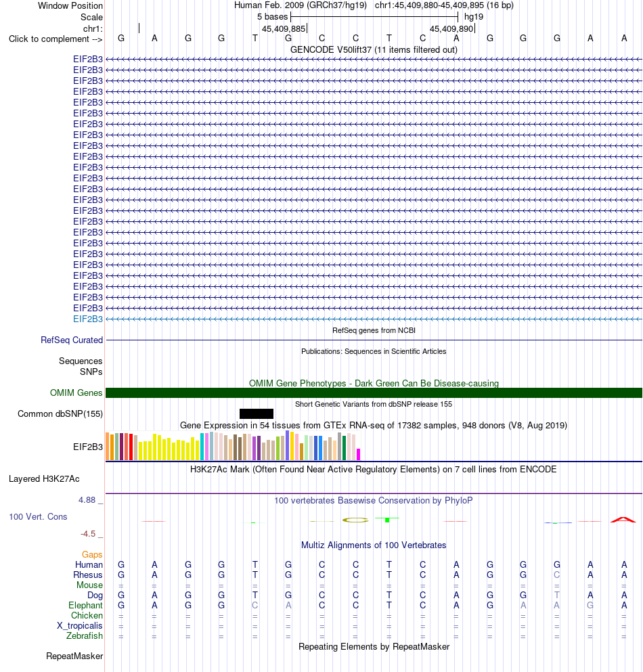The height and width of the screenshot is (672, 643).
Task: Select the X_tropicalis alignment row label
Action: point(80,626)
